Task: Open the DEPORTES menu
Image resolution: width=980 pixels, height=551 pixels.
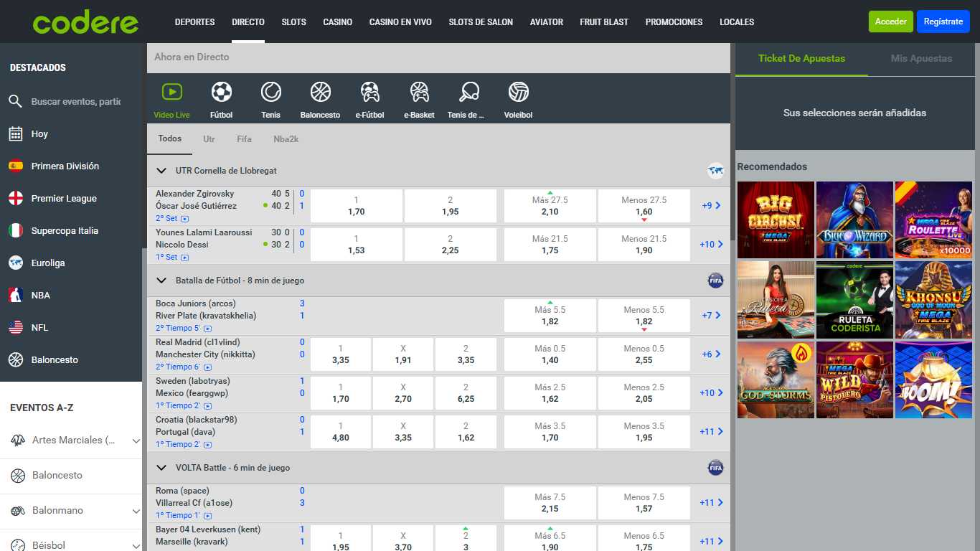Action: (x=194, y=22)
